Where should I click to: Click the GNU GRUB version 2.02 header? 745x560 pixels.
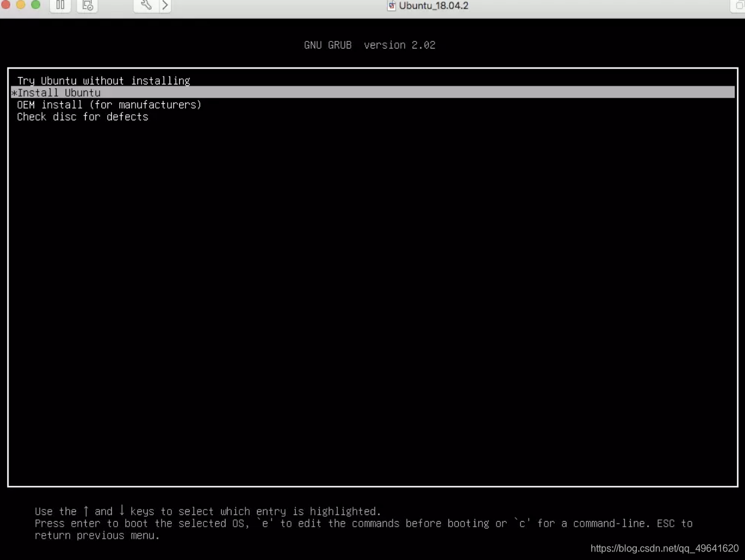369,45
